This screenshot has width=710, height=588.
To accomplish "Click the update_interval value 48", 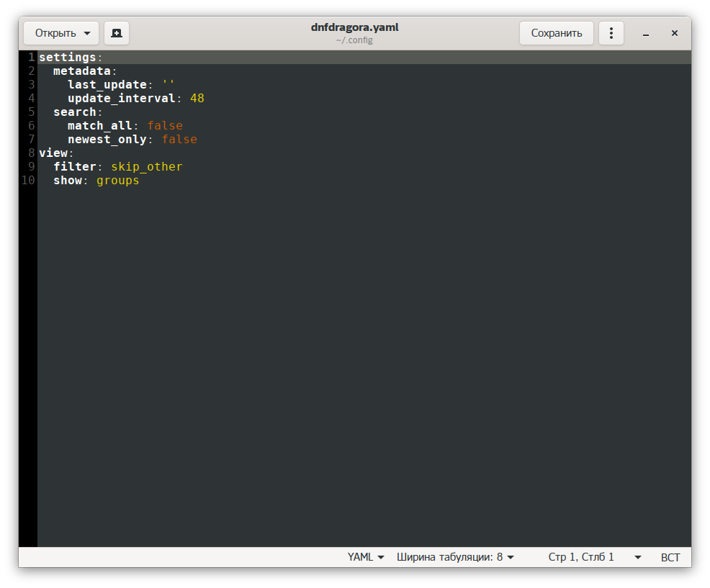I will [197, 98].
